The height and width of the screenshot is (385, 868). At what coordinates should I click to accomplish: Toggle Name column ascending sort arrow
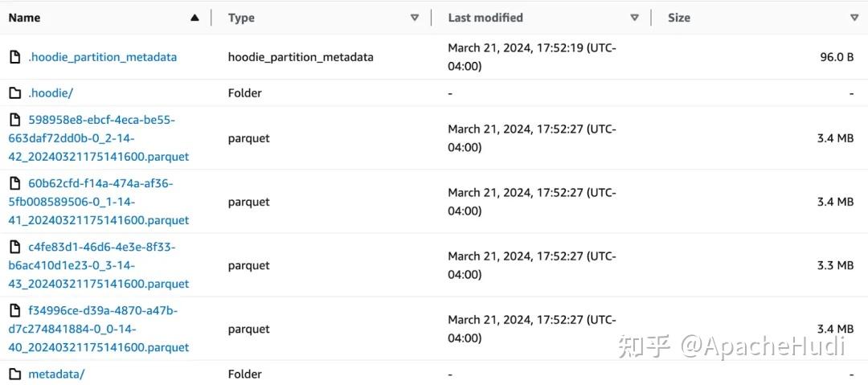tap(194, 18)
